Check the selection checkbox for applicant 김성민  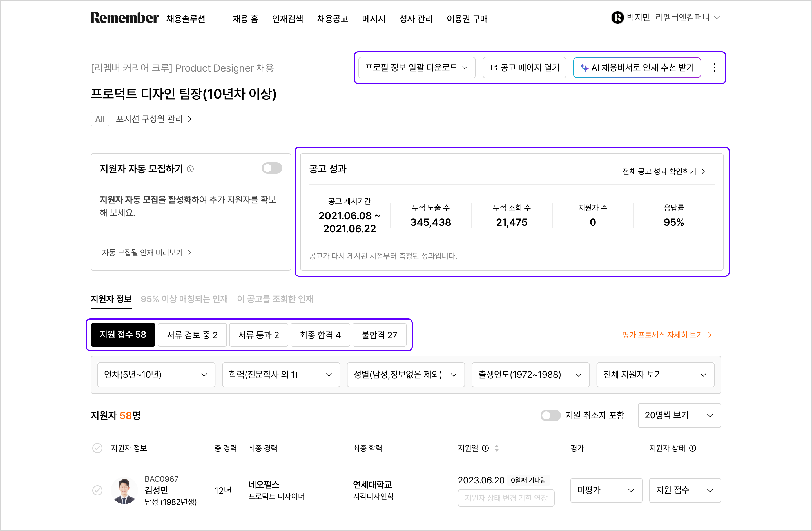click(x=98, y=491)
